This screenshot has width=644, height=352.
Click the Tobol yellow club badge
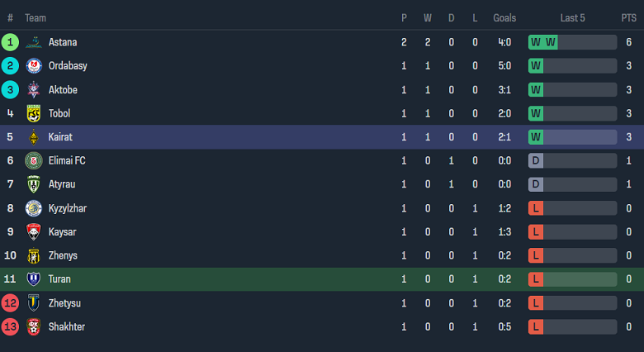click(x=34, y=113)
